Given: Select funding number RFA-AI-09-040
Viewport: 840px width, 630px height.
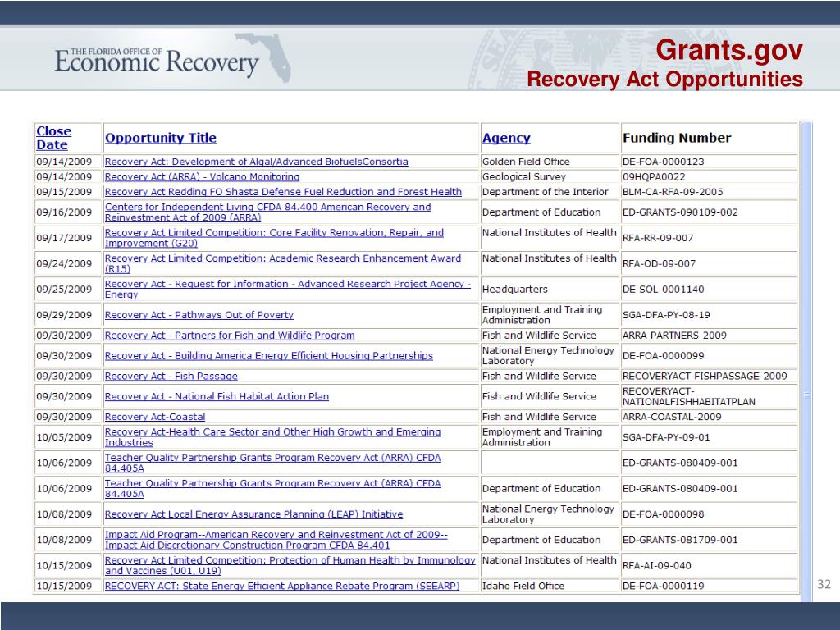Looking at the screenshot, I should click(657, 566).
